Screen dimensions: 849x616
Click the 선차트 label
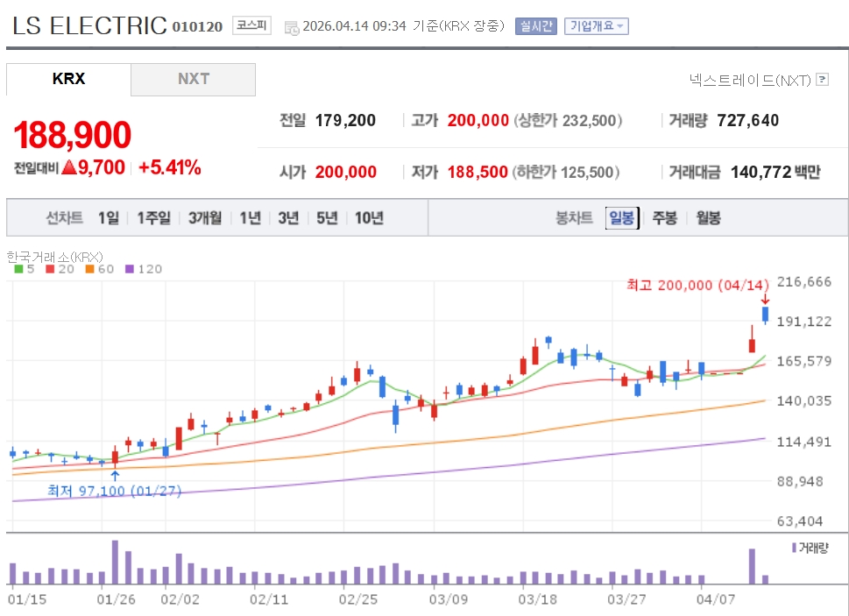[x=65, y=217]
